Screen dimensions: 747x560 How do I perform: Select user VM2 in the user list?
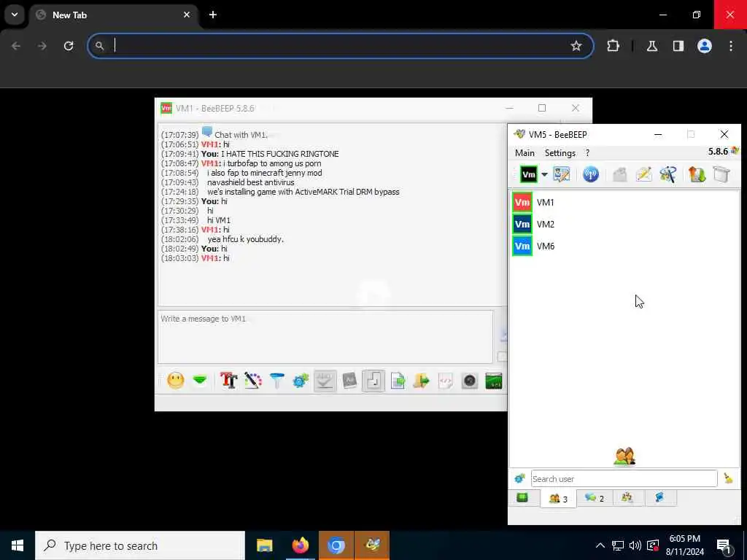pyautogui.click(x=625, y=225)
